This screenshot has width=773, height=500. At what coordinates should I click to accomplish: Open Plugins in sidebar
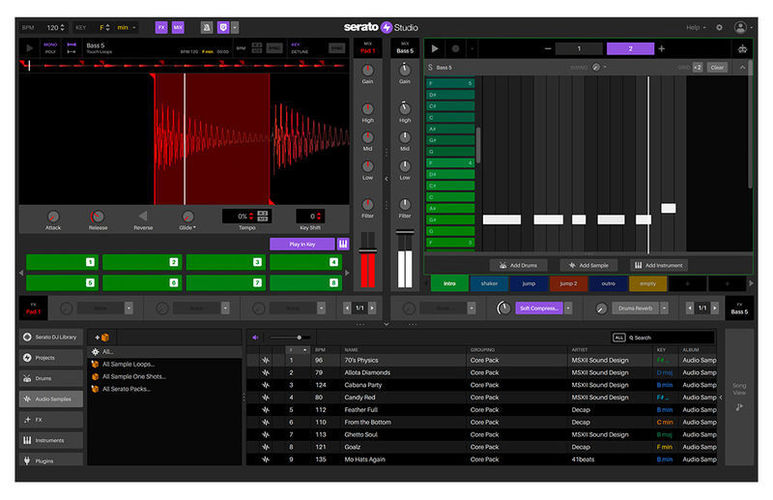51,461
